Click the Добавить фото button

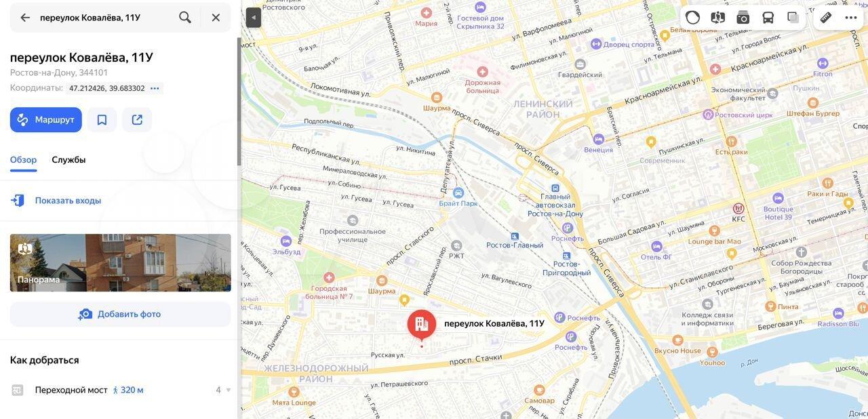[121, 314]
